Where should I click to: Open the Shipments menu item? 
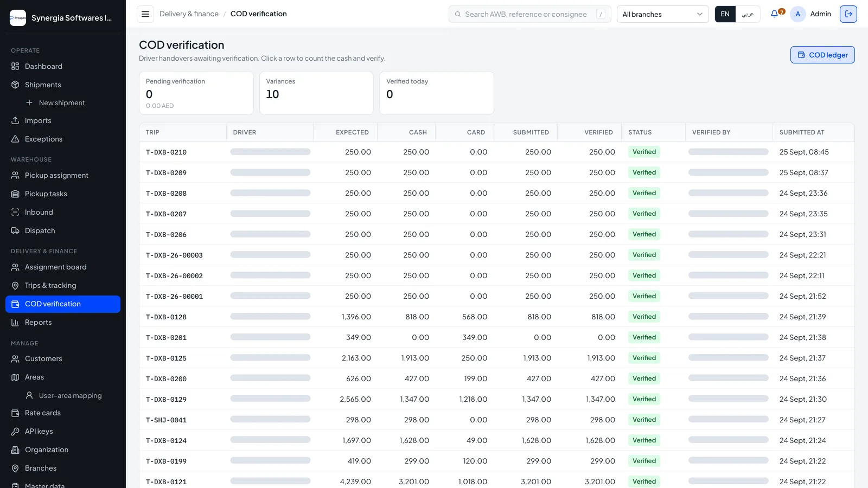pos(63,85)
